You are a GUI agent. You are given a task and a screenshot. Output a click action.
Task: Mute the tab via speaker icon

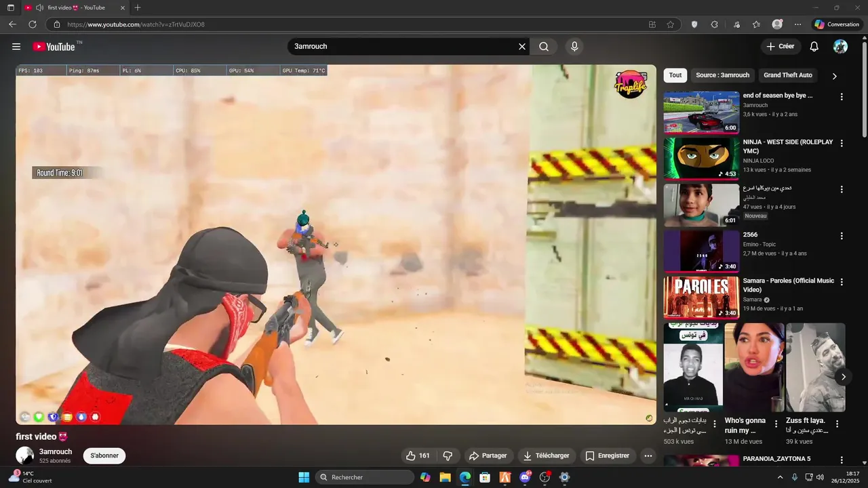(39, 7)
